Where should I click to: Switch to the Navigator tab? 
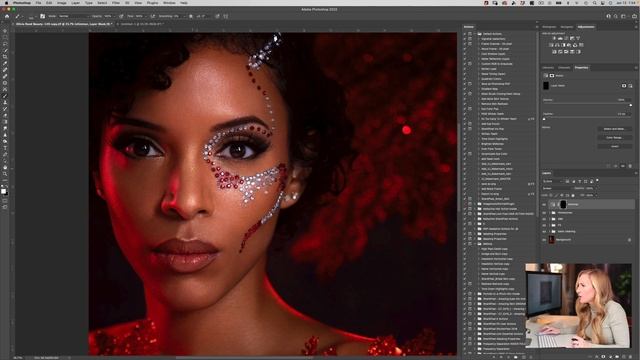pyautogui.click(x=566, y=27)
